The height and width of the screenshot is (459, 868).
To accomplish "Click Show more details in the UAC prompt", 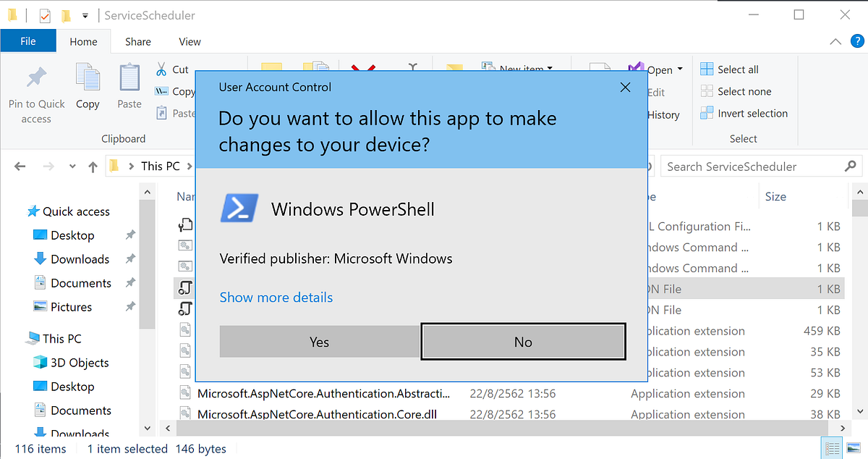I will pyautogui.click(x=276, y=297).
